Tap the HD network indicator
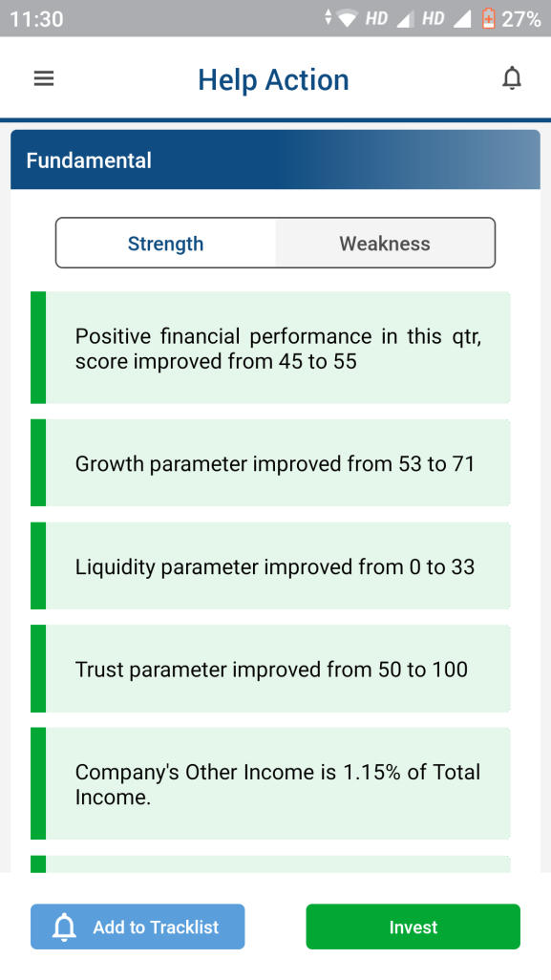The image size is (551, 980). click(x=377, y=17)
